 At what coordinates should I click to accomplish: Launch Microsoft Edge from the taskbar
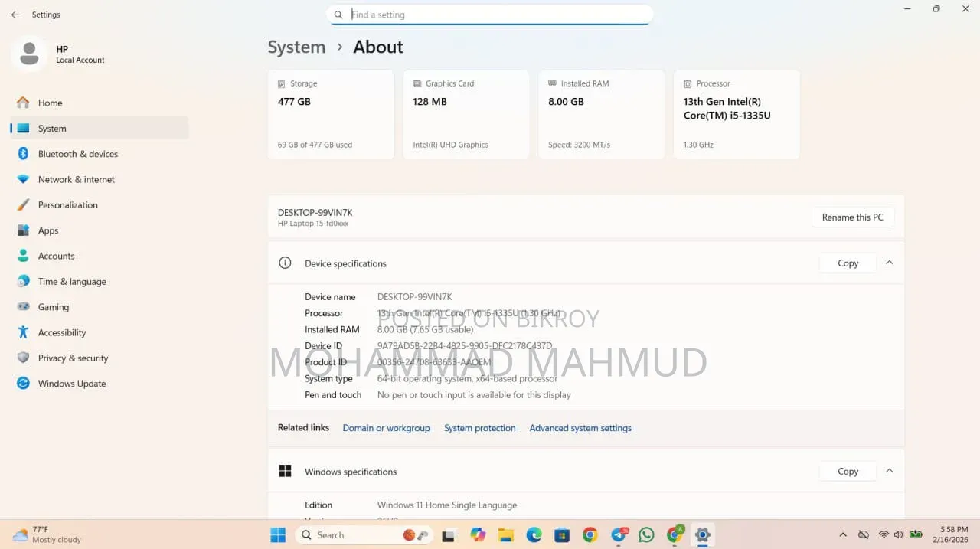click(534, 534)
